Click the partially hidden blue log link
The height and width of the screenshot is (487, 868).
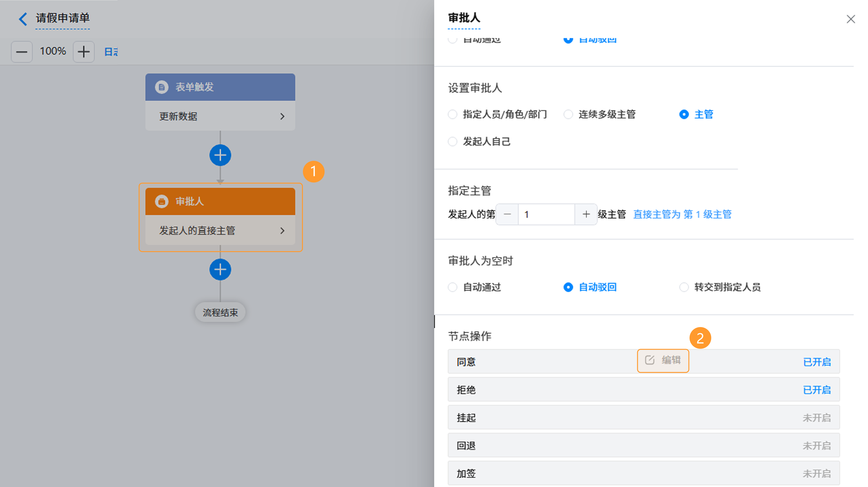[x=111, y=52]
